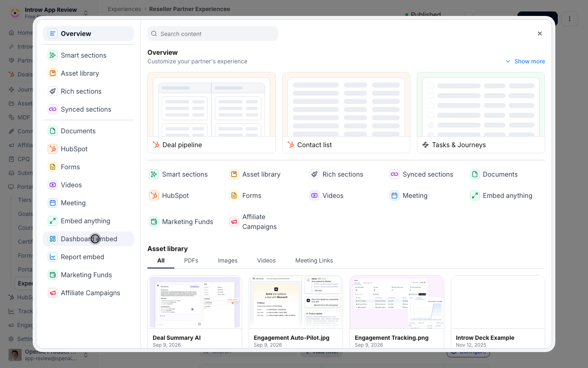This screenshot has width=588, height=368.
Task: Click the Meeting calendar icon in the sidebar
Action: (53, 203)
